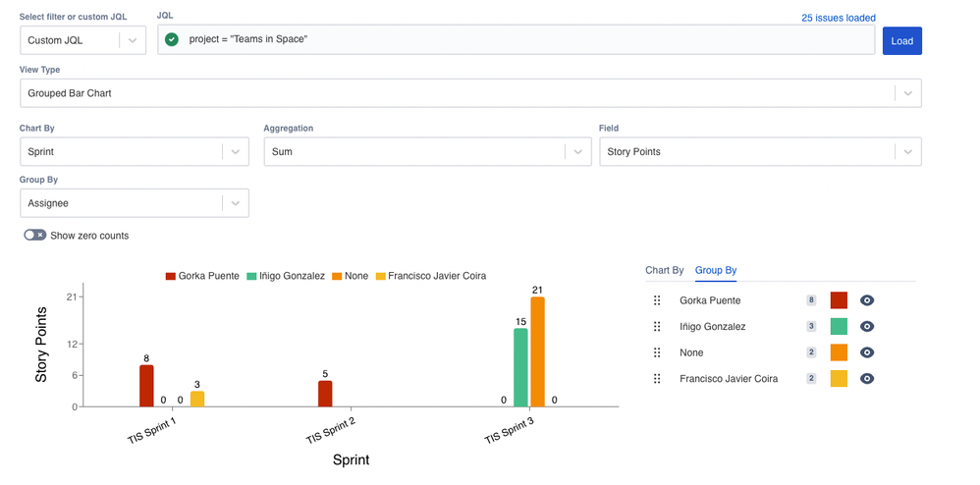The width and height of the screenshot is (980, 485).
Task: Open the Group By Assignee dropdown
Action: coord(135,203)
